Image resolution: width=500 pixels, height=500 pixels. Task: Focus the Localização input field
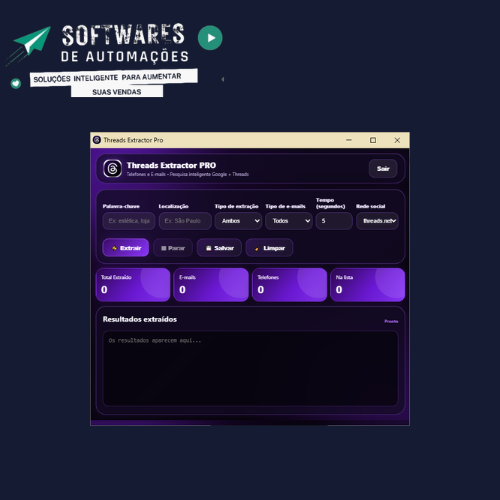(185, 221)
